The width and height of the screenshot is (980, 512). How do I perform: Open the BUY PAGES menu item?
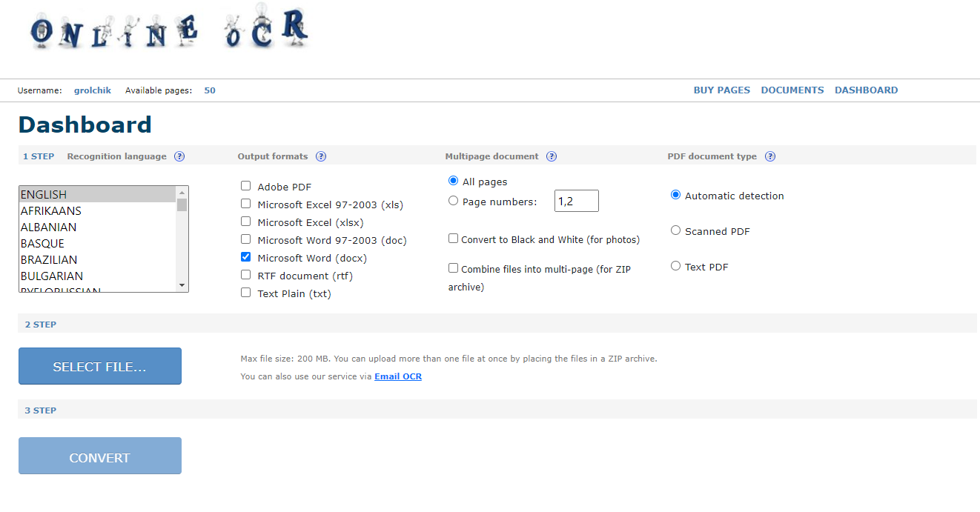pyautogui.click(x=722, y=90)
